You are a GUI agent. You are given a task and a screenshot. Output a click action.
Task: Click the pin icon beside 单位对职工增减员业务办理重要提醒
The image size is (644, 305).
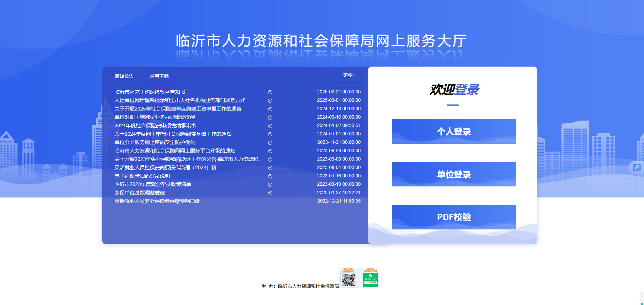tap(270, 118)
